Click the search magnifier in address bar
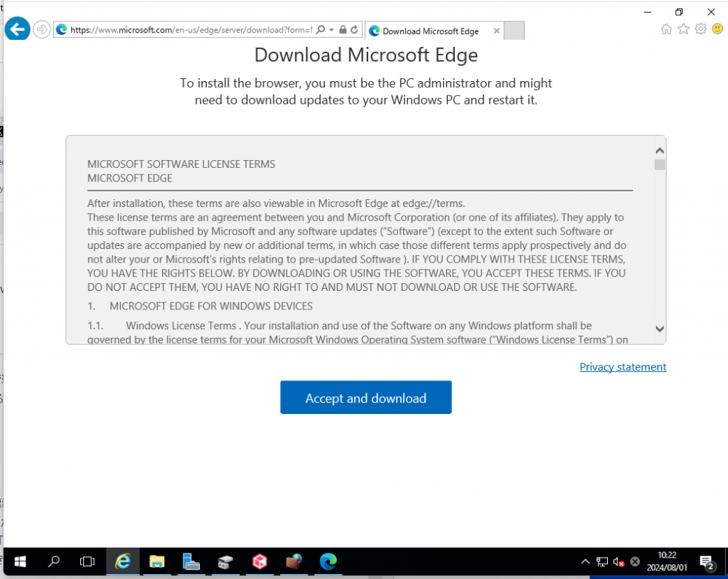The image size is (728, 579). [321, 30]
